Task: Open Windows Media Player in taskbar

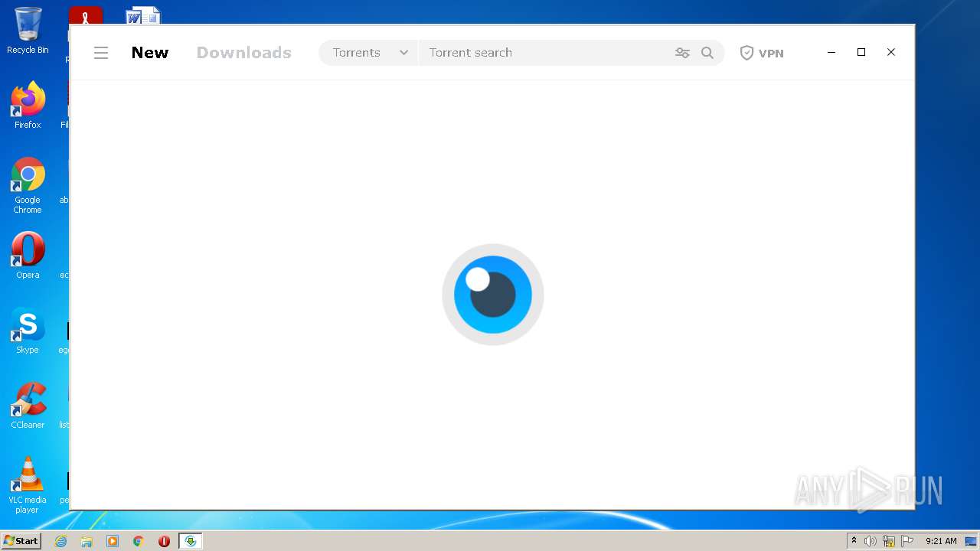Action: [113, 541]
